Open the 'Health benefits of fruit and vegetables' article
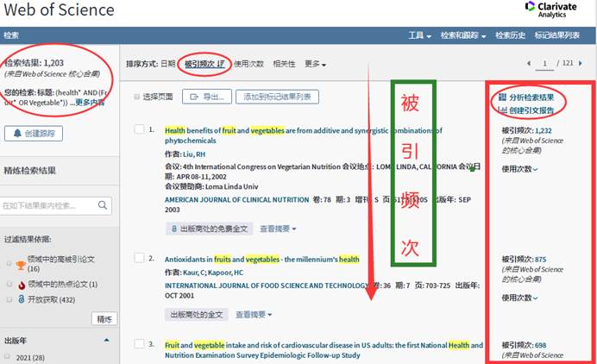The height and width of the screenshot is (364, 597). pos(304,135)
